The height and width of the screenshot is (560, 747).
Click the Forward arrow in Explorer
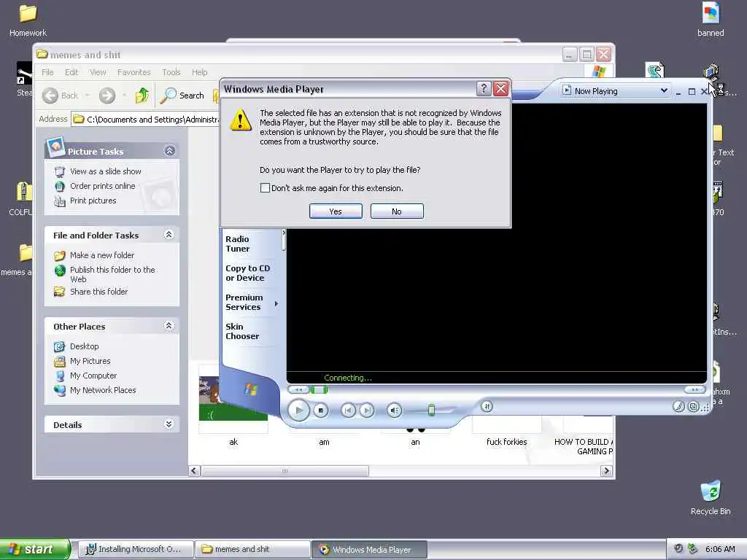107,96
